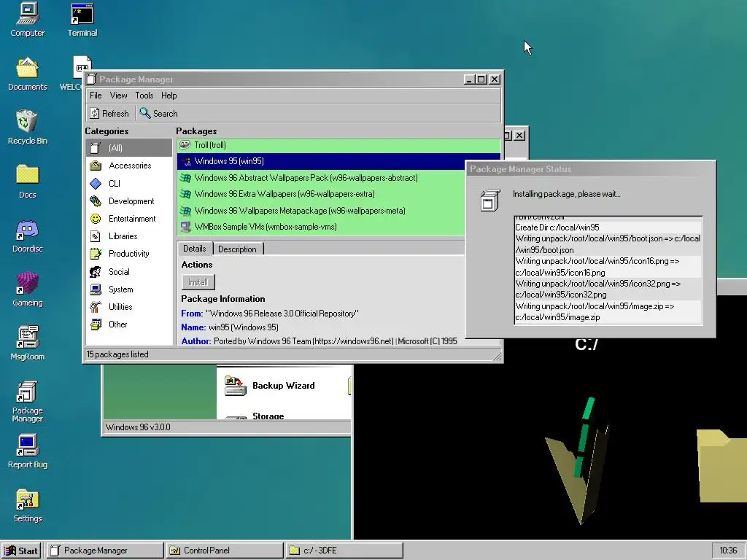
Task: Select Windows 96 Extra Wallpapers package
Action: 321,194
